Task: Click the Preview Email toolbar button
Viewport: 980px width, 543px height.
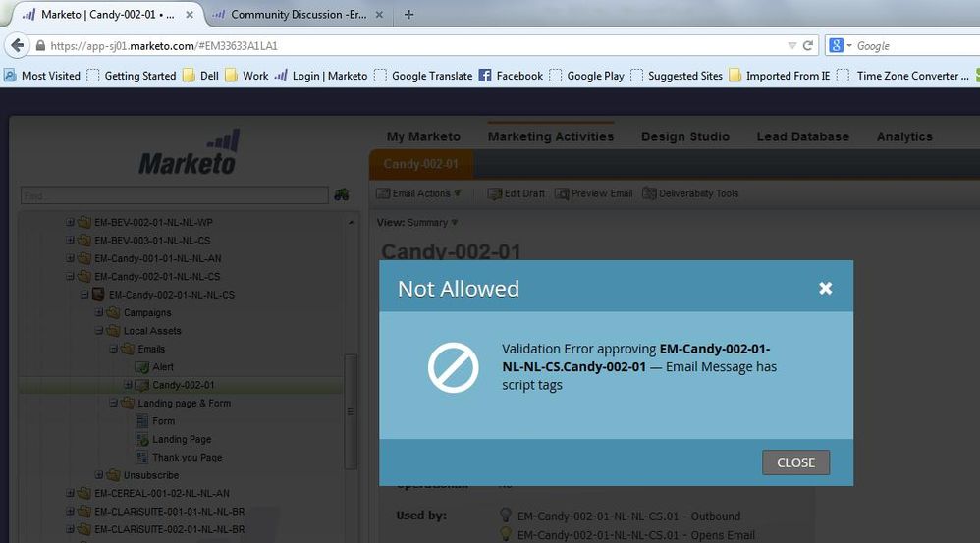Action: 593,193
